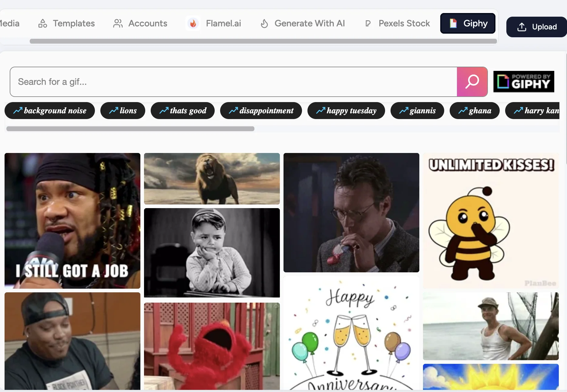Choose the red Elmo puppet gif
The width and height of the screenshot is (567, 392).
coord(212,346)
